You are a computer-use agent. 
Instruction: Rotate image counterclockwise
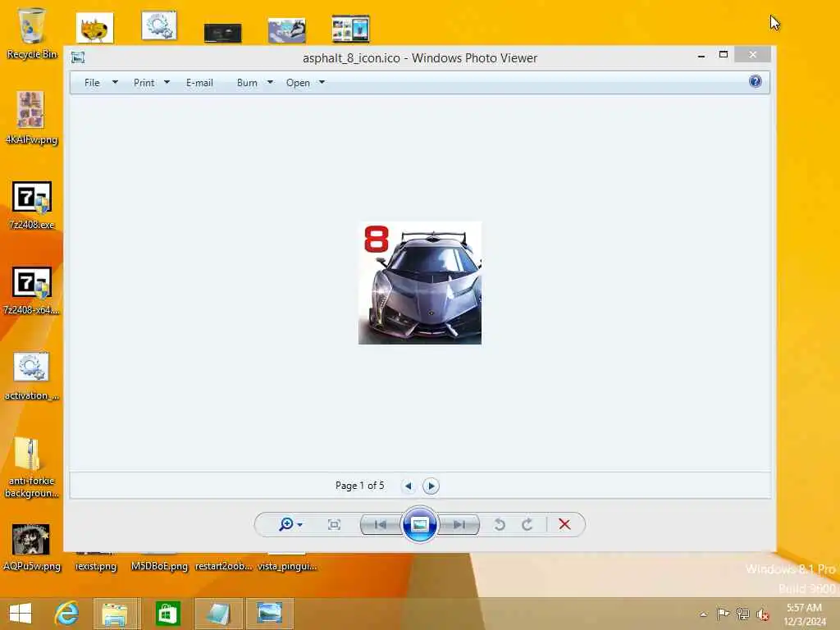(500, 524)
